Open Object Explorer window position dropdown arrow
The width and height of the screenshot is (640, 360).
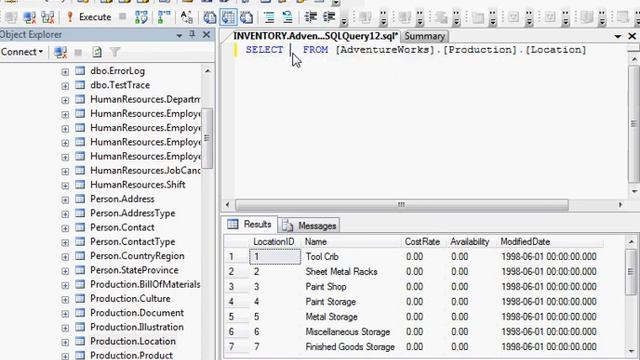tap(179, 36)
